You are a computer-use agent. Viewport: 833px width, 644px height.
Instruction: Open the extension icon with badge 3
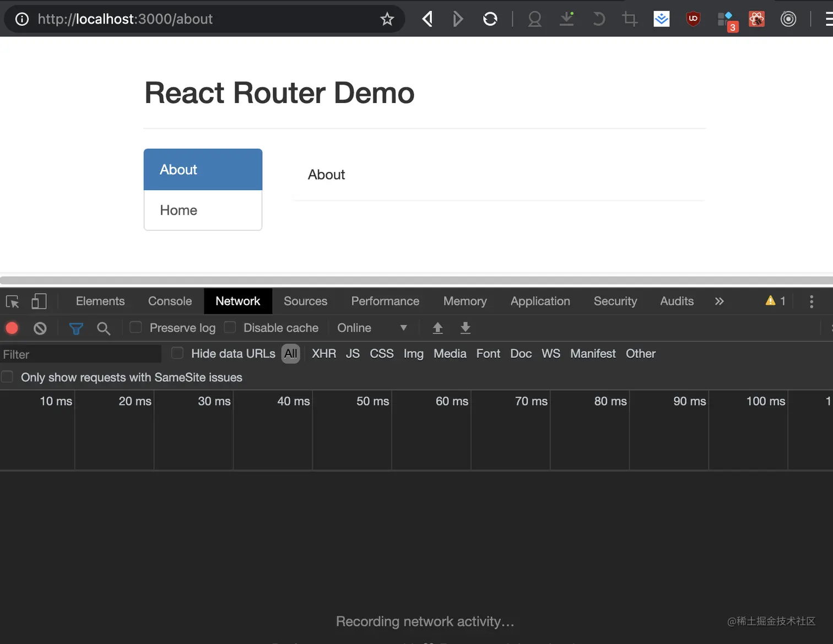coord(727,21)
